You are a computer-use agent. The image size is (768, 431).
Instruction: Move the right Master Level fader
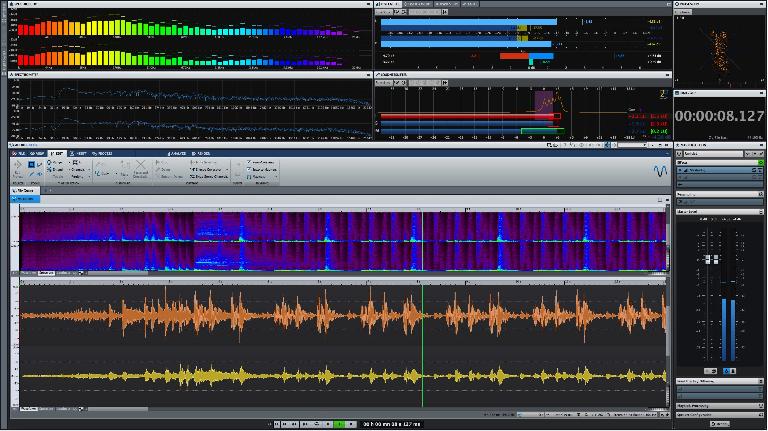pos(716,259)
